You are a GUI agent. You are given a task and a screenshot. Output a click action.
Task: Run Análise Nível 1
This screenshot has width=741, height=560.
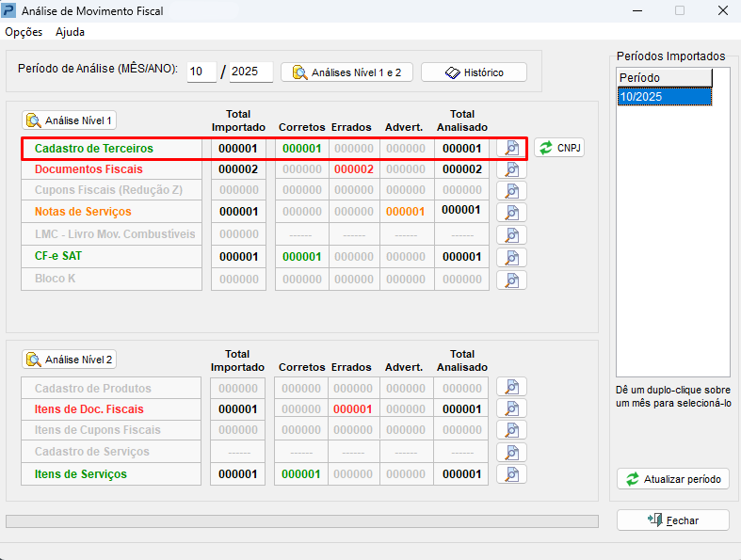point(69,120)
